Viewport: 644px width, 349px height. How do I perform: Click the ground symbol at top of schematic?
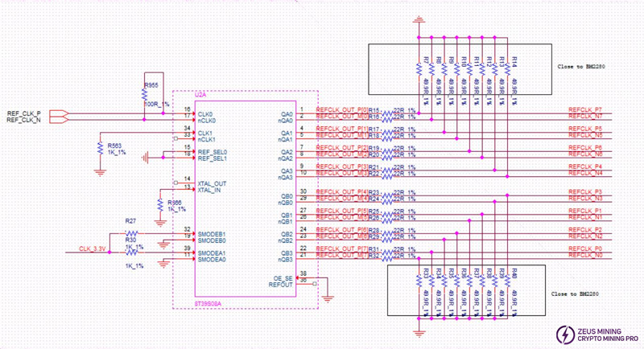coord(419,21)
